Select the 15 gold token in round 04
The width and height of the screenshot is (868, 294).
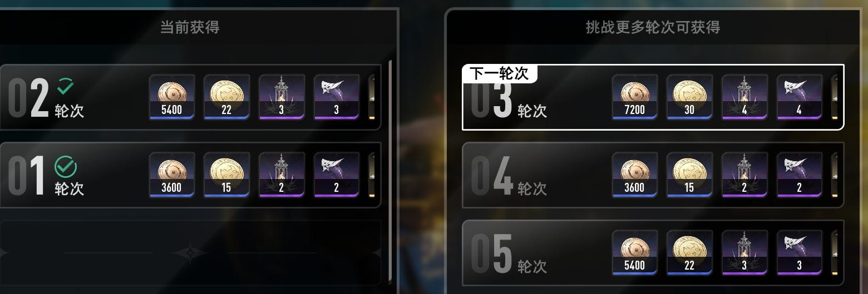click(689, 175)
